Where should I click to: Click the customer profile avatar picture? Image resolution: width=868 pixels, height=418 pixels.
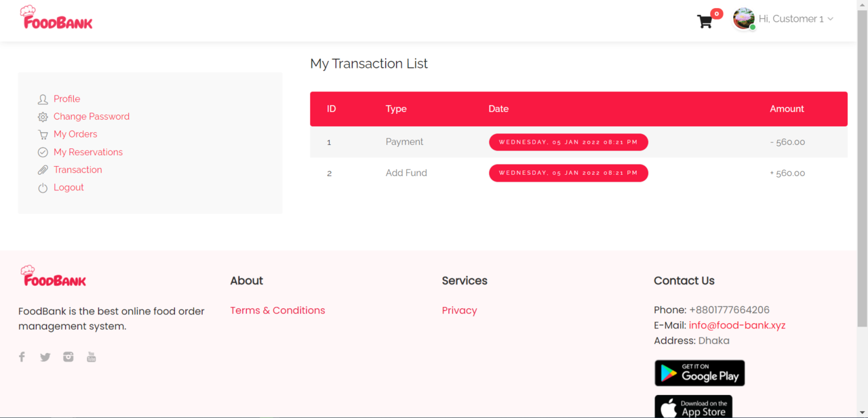743,18
